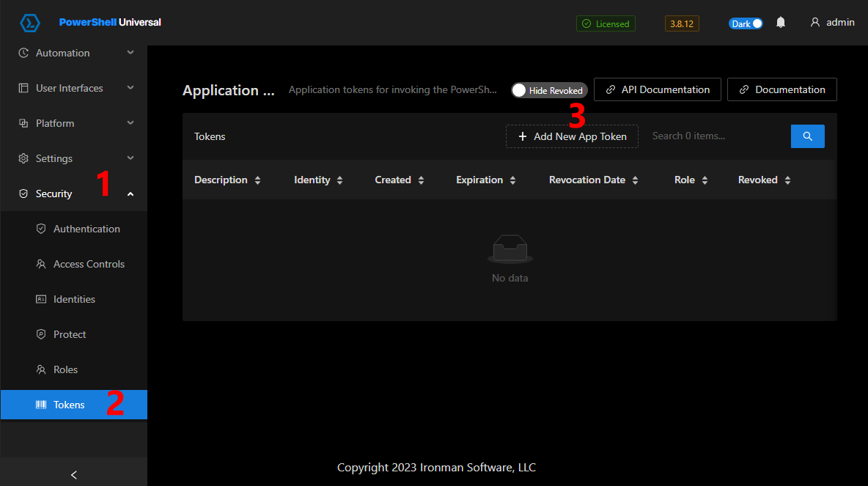The width and height of the screenshot is (868, 486).
Task: Click the Tokens barcode icon
Action: pos(41,405)
